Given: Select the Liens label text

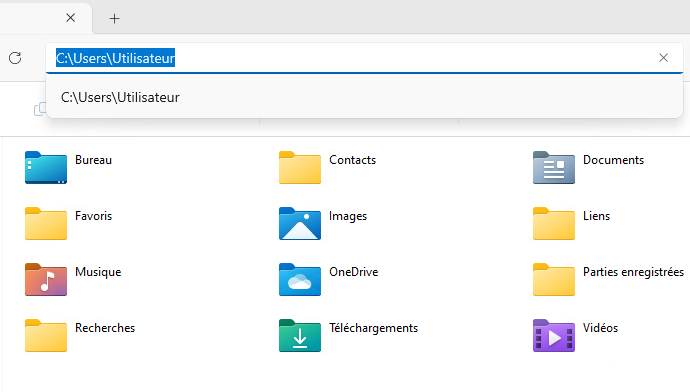Looking at the screenshot, I should tap(596, 216).
